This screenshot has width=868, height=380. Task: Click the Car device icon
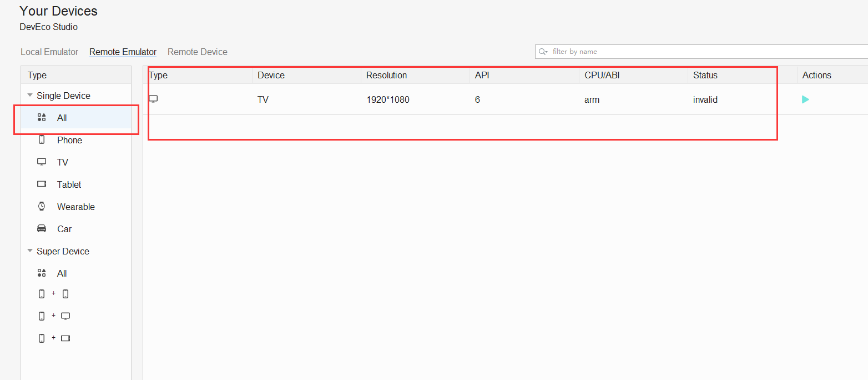click(42, 228)
